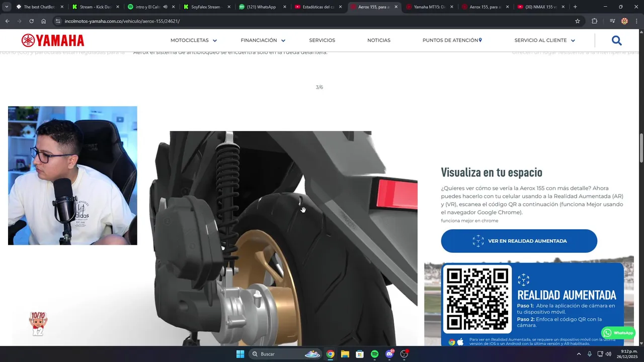Click the microphone icon in system tray
644x362 pixels.
click(590, 354)
